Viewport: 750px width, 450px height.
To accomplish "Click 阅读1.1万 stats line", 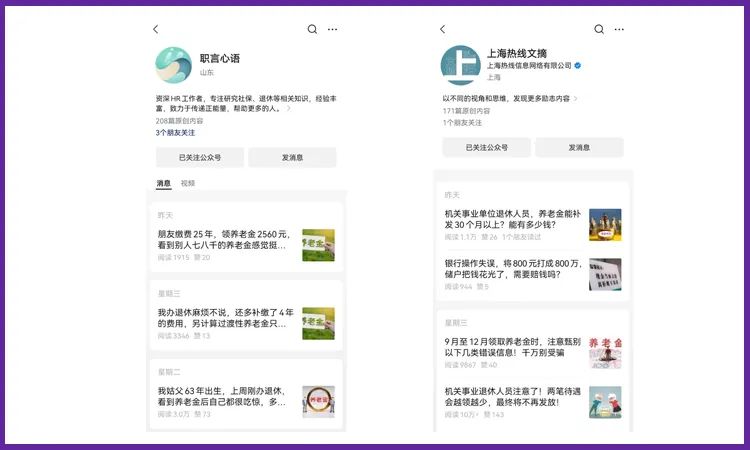I will click(493, 237).
